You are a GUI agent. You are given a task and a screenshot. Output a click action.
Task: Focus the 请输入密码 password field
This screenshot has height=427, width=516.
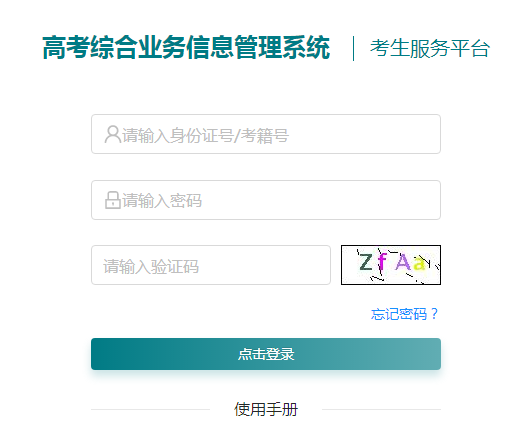266,200
